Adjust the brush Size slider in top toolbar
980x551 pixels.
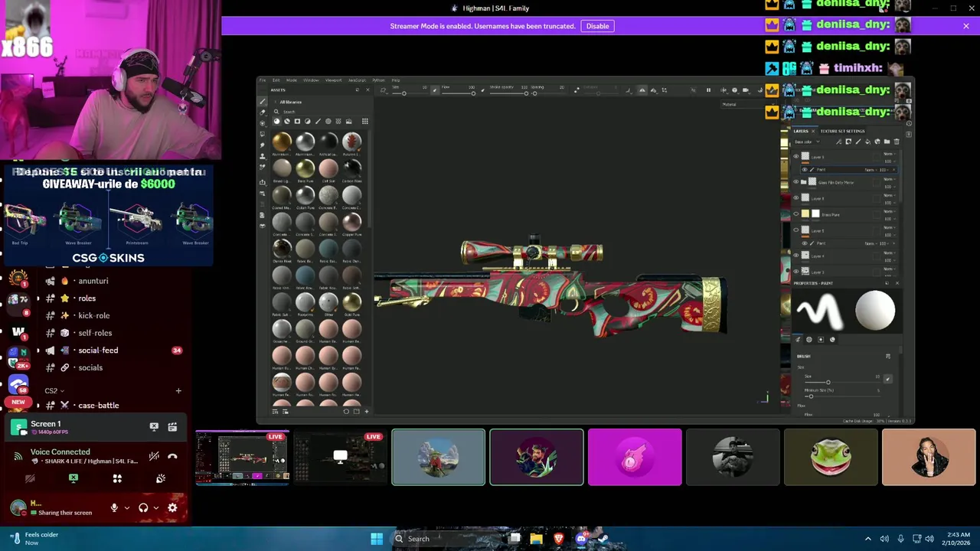[410, 93]
